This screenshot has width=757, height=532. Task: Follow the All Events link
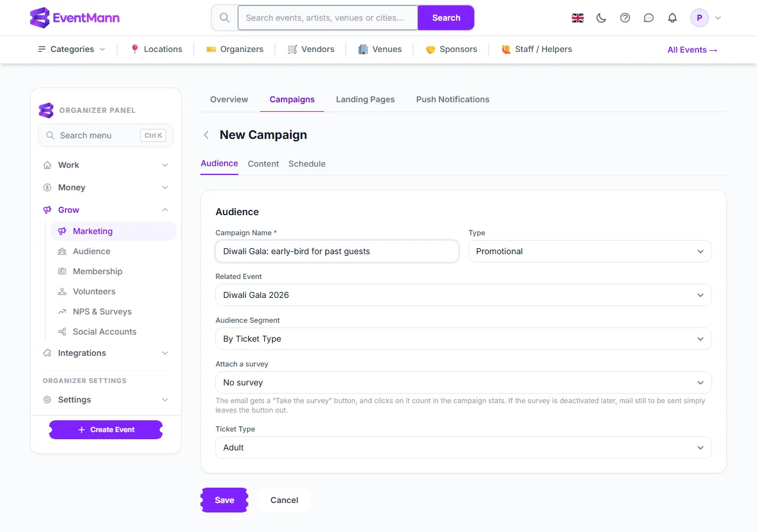click(693, 50)
